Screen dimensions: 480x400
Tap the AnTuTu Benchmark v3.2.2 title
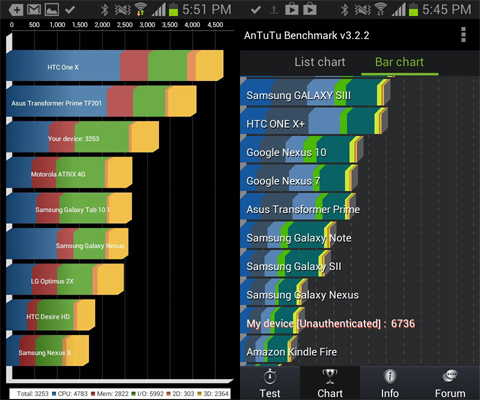pos(306,35)
